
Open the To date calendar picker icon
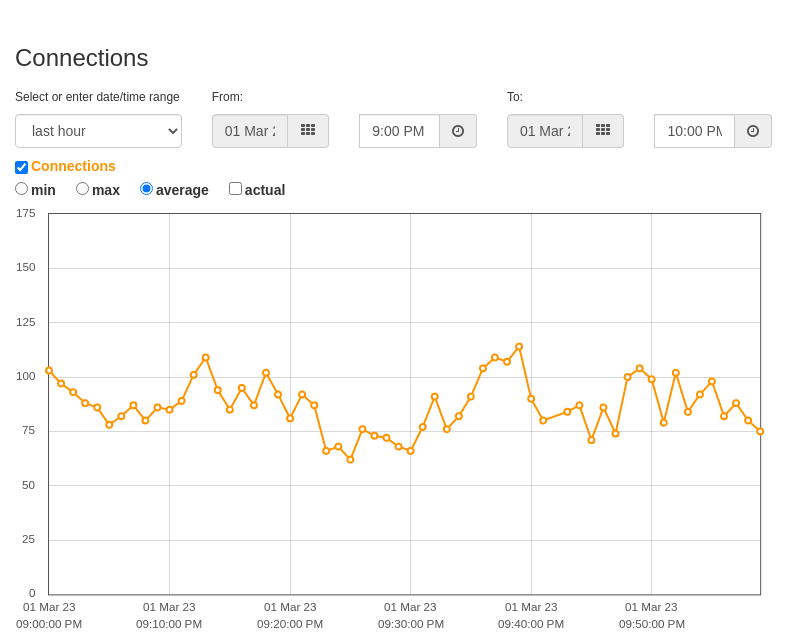click(603, 131)
